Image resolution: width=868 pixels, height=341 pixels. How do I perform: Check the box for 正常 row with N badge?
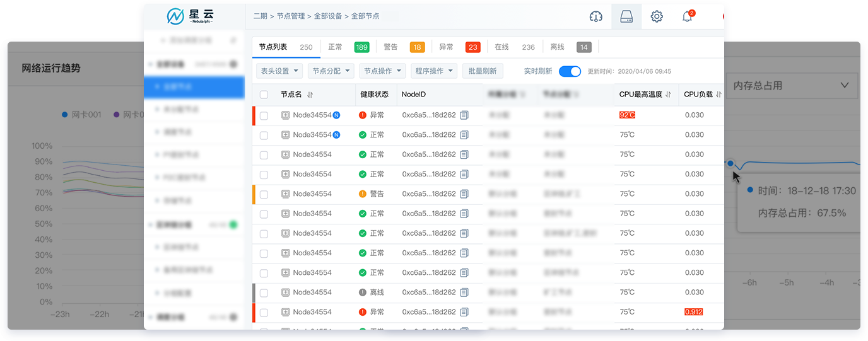click(x=264, y=136)
